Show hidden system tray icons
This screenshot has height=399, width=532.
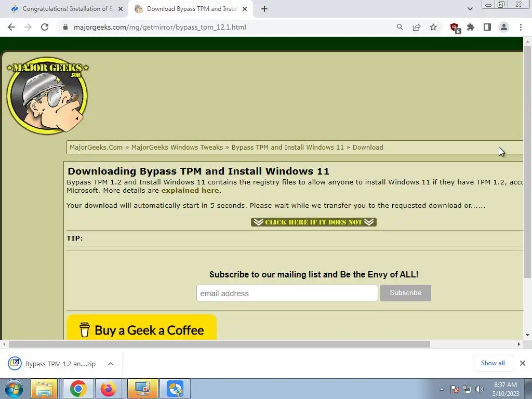tap(442, 389)
